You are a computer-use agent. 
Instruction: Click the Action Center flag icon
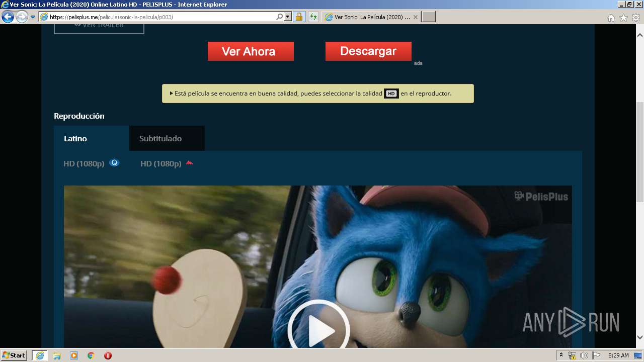click(x=596, y=355)
